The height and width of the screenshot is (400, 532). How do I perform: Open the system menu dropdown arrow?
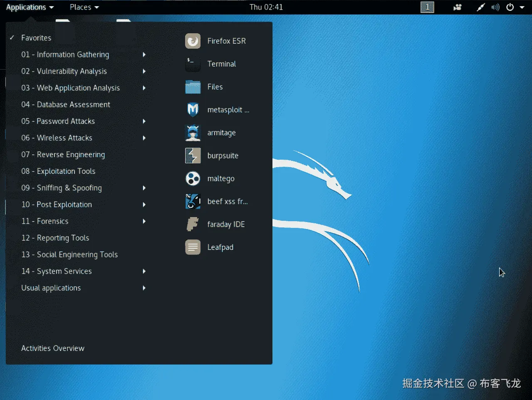(x=522, y=7)
